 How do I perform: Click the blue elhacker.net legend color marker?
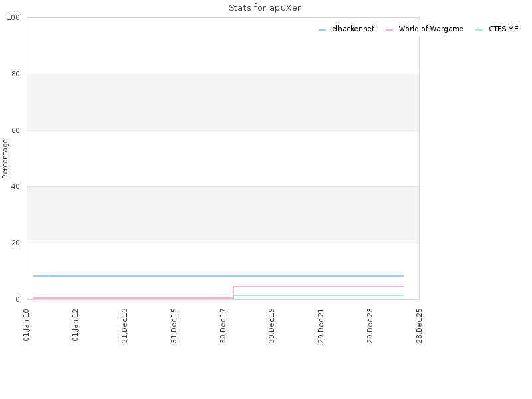click(322, 30)
